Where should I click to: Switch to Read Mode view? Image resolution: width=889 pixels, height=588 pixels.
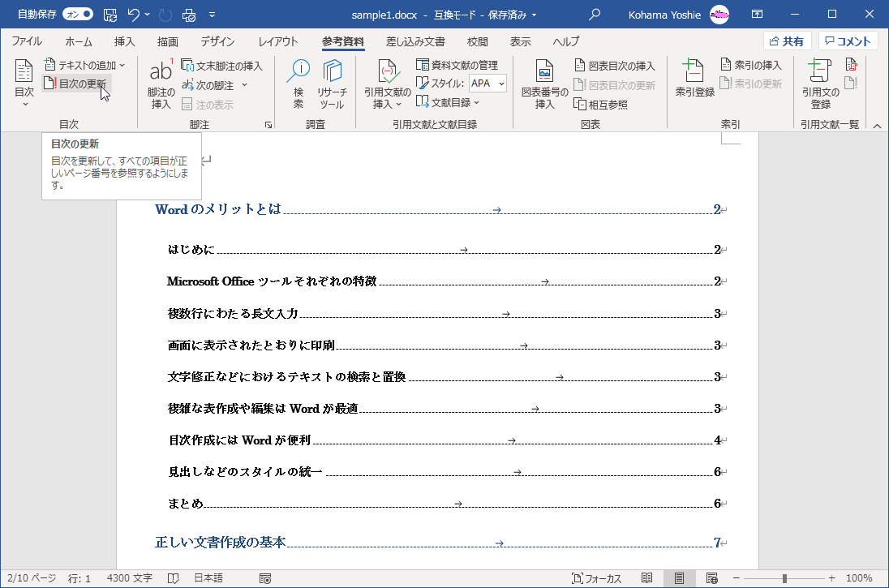tap(647, 578)
